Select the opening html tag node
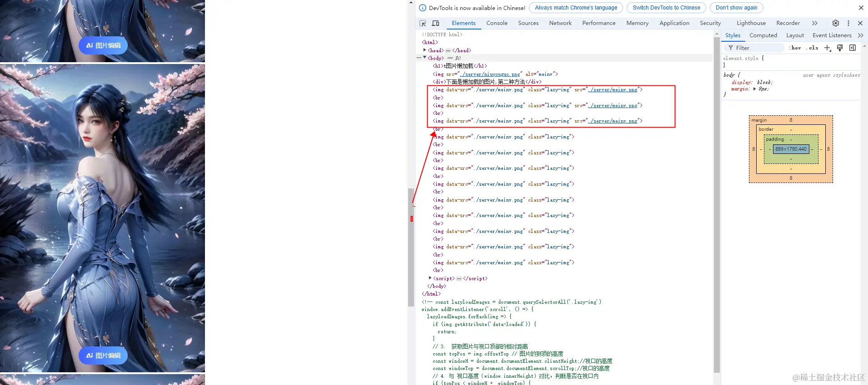 (x=430, y=43)
